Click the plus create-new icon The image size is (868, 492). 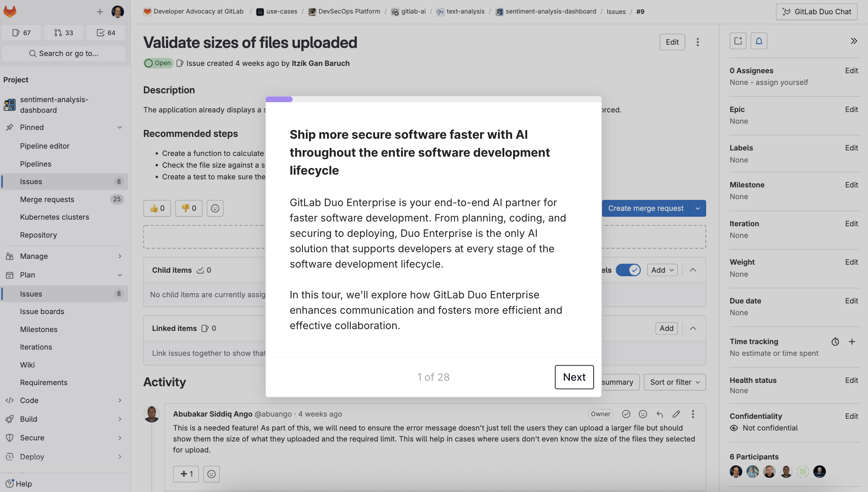[x=100, y=12]
